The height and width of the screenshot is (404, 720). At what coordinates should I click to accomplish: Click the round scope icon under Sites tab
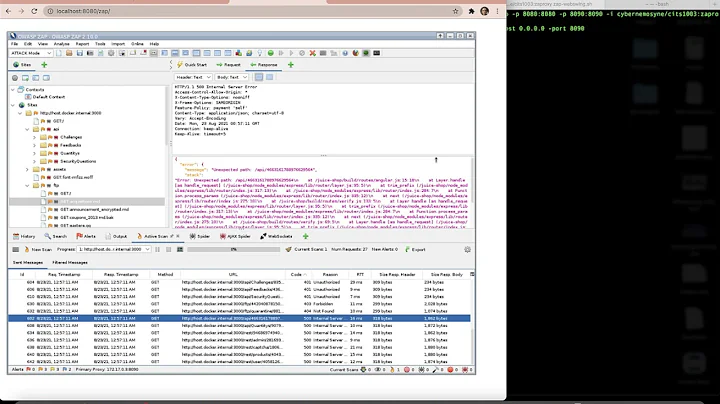point(15,78)
